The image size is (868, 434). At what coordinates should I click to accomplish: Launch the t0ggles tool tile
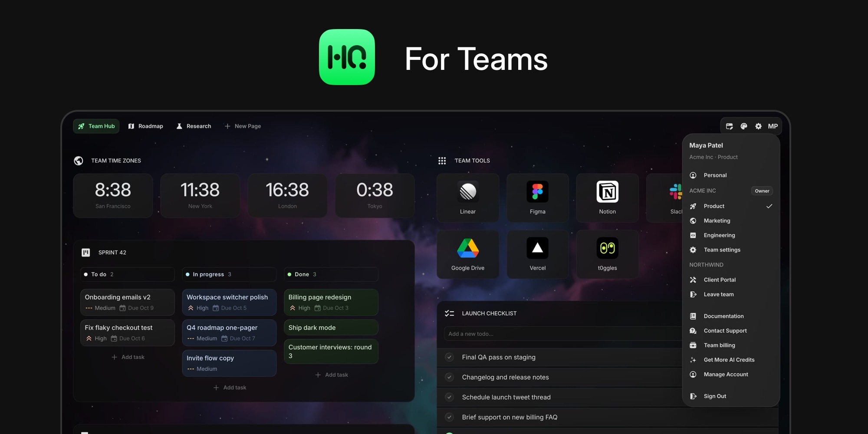click(x=607, y=254)
